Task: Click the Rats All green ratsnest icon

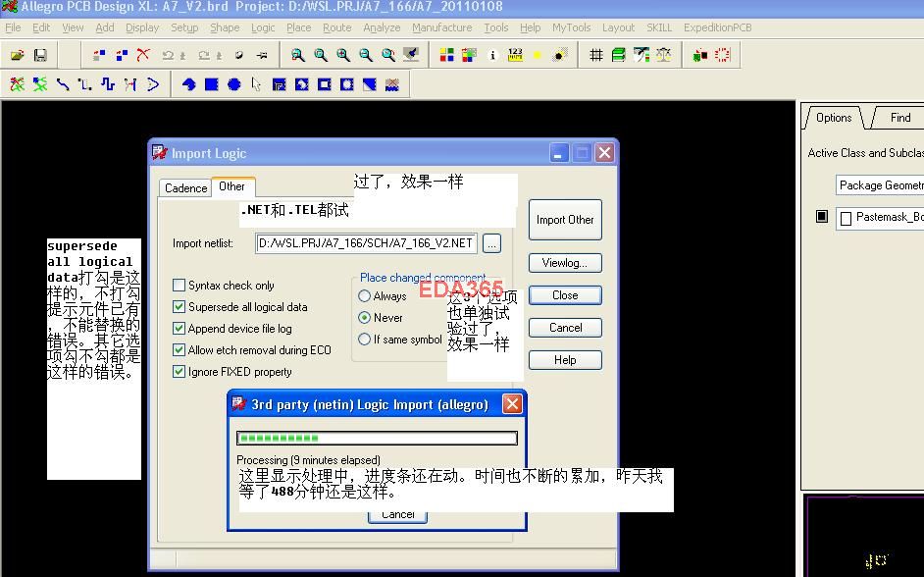Action: point(39,84)
